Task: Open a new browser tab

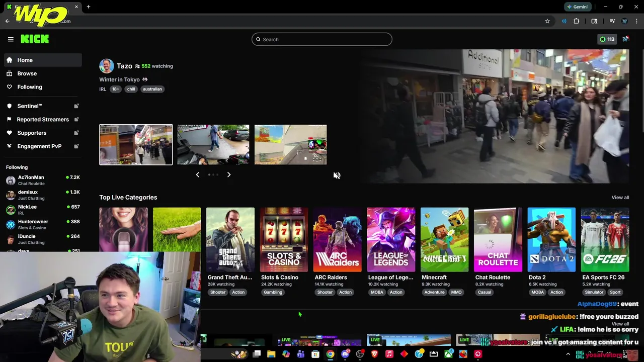Action: [x=89, y=7]
